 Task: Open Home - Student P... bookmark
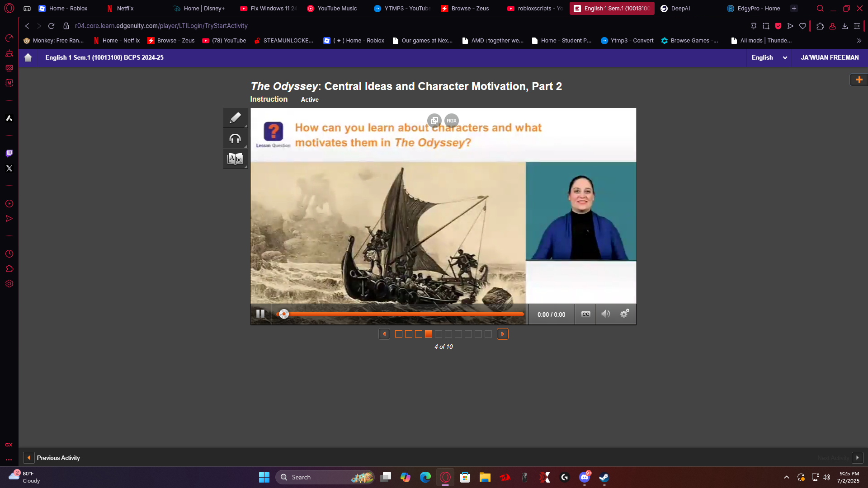point(561,41)
